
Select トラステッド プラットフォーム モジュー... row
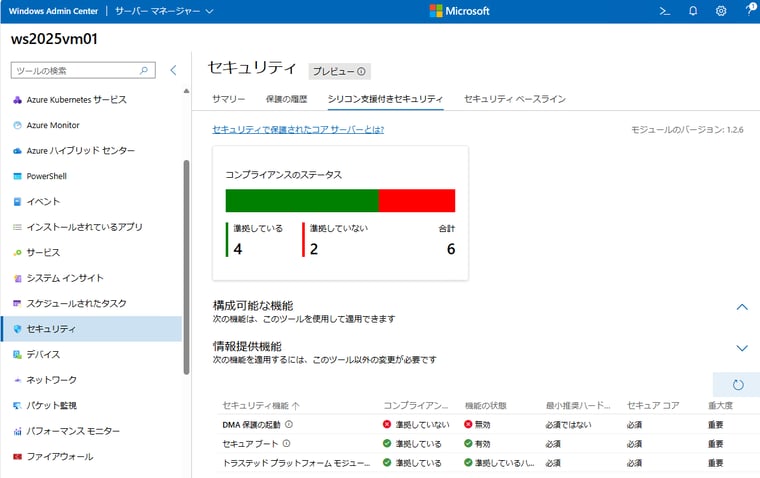pos(488,463)
